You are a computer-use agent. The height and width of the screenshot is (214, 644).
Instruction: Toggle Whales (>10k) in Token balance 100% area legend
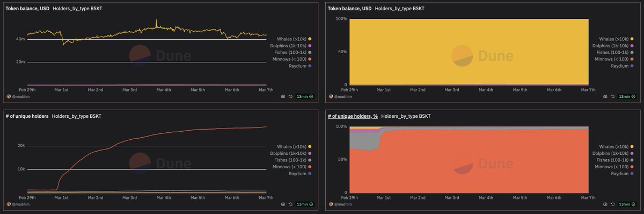616,39
